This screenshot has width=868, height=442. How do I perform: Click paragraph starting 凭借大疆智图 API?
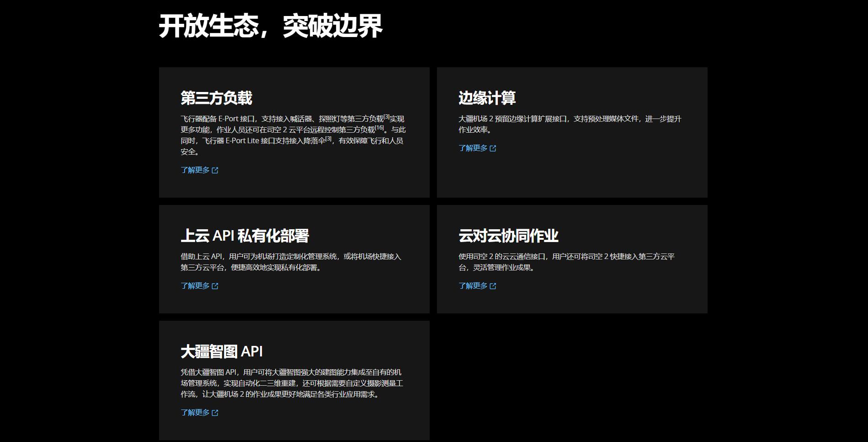point(292,383)
